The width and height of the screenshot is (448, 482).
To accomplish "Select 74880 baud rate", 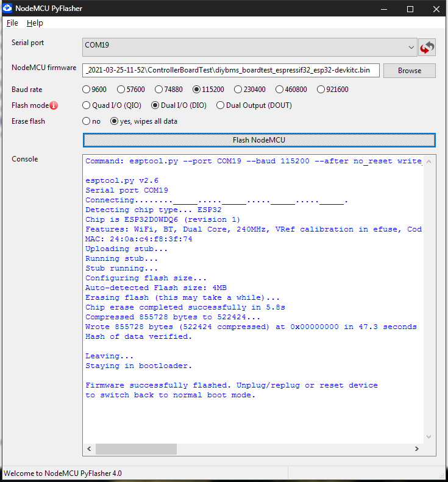I will pos(169,90).
